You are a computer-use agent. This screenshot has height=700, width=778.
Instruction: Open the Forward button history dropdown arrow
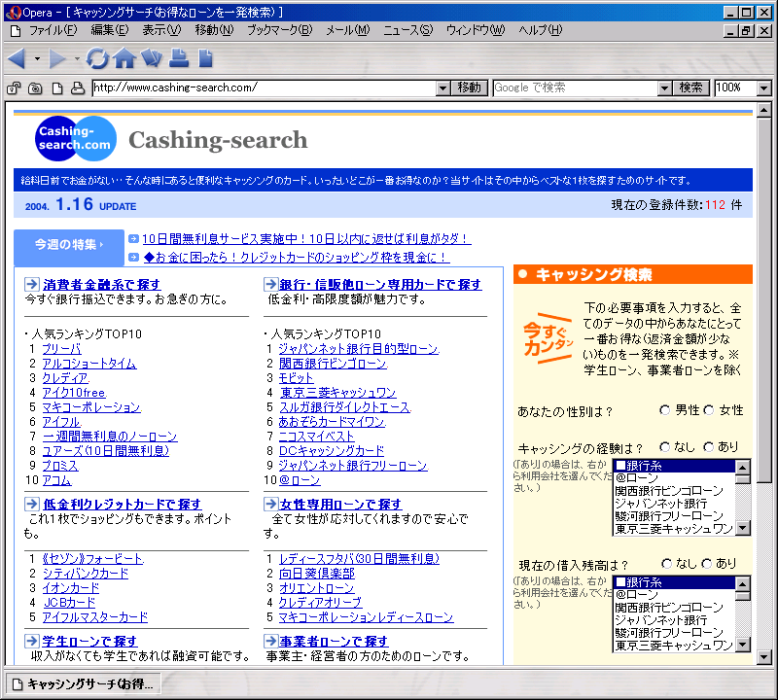pos(77,59)
